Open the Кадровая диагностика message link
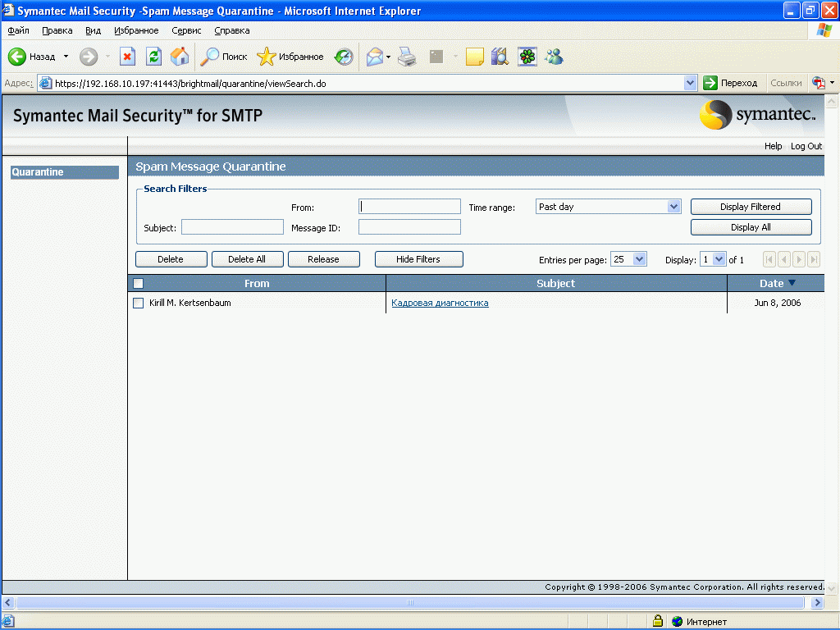 440,303
